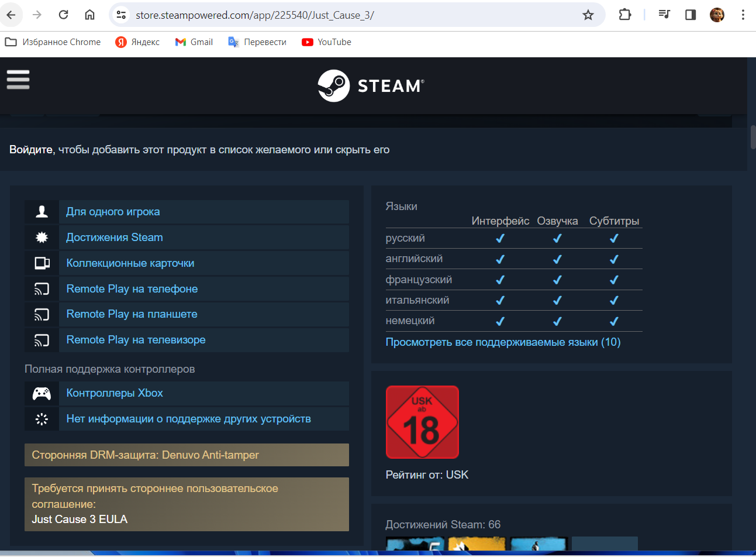Click the trading cards icon
Image resolution: width=756 pixels, height=557 pixels.
click(x=42, y=263)
